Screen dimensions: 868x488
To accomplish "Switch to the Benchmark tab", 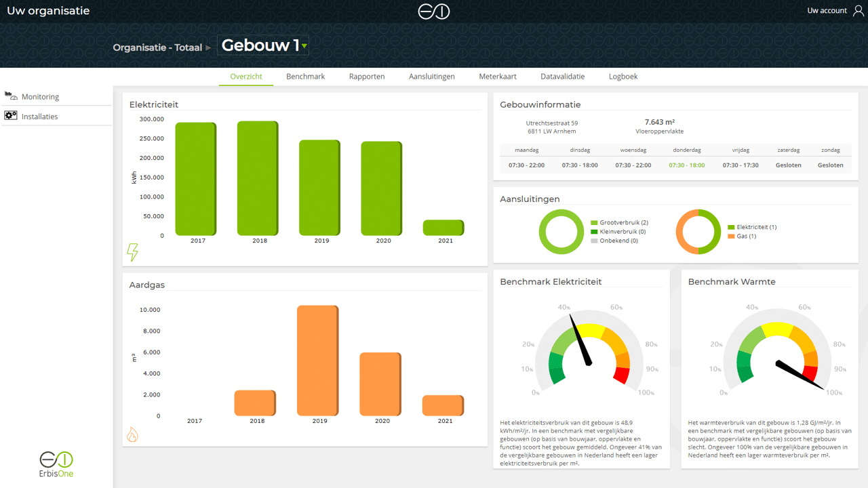I will point(305,77).
